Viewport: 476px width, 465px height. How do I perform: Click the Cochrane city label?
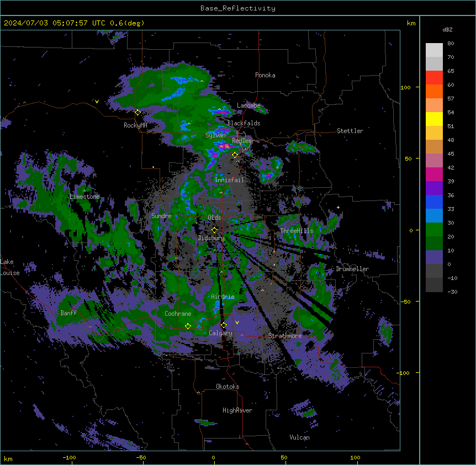178,314
